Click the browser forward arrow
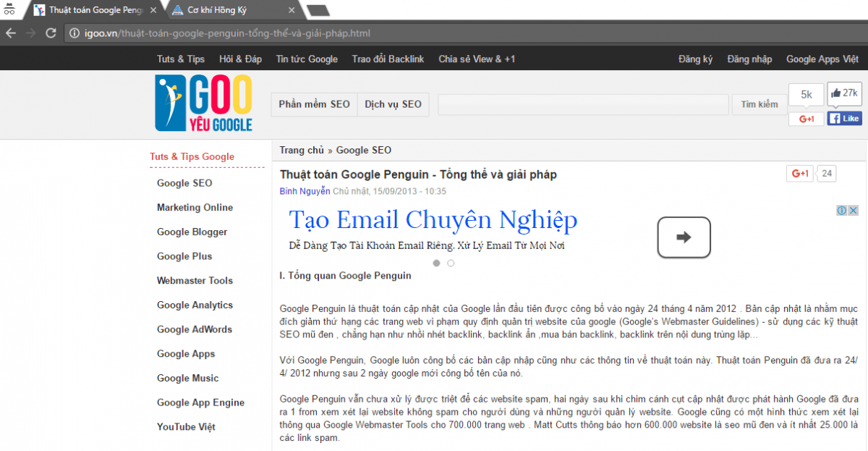 point(30,33)
